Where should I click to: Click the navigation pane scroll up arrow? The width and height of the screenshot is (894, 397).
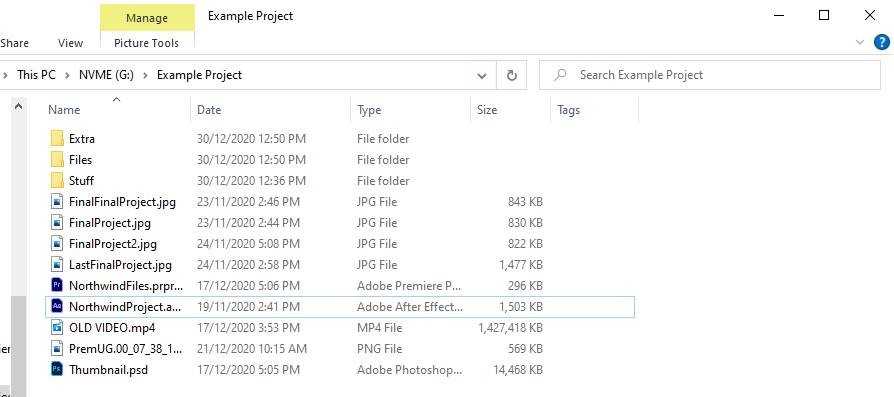18,106
